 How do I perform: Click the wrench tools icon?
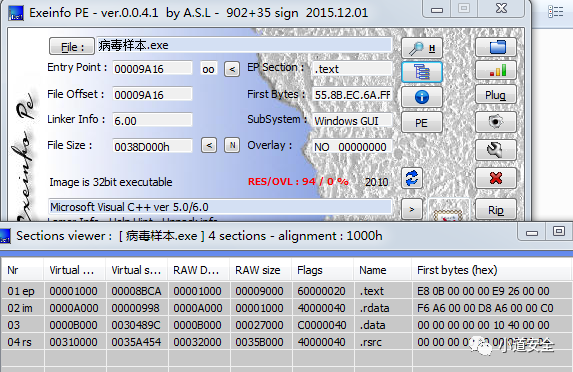tap(496, 149)
